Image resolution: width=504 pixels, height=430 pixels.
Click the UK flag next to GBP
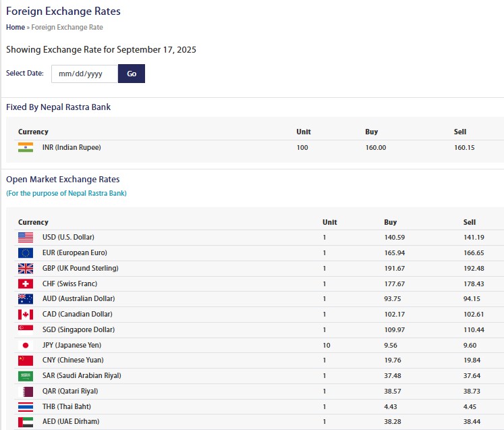tap(26, 268)
